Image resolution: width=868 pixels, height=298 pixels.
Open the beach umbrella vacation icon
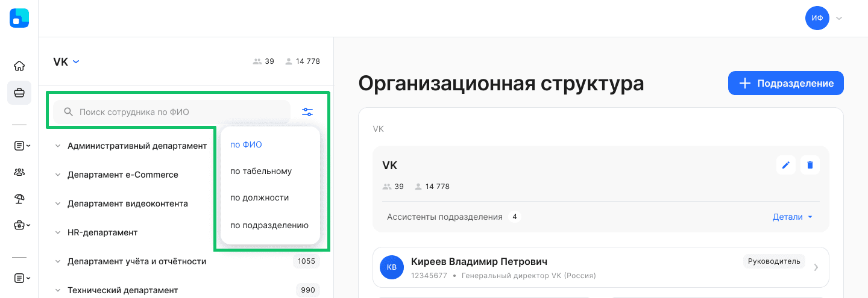click(x=19, y=199)
